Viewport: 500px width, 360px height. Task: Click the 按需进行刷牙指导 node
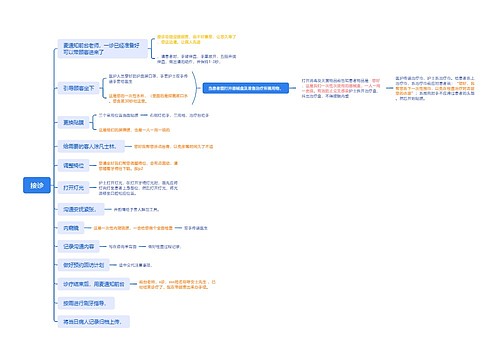pyautogui.click(x=86, y=303)
